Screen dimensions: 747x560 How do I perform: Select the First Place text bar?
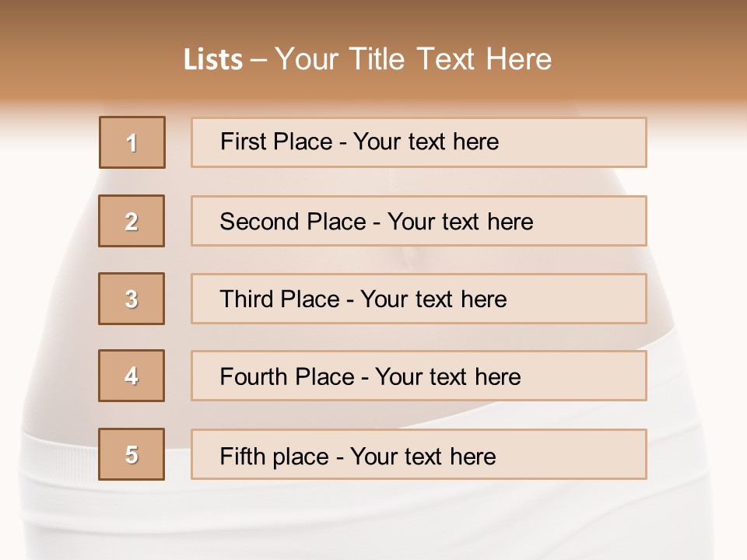(x=419, y=142)
